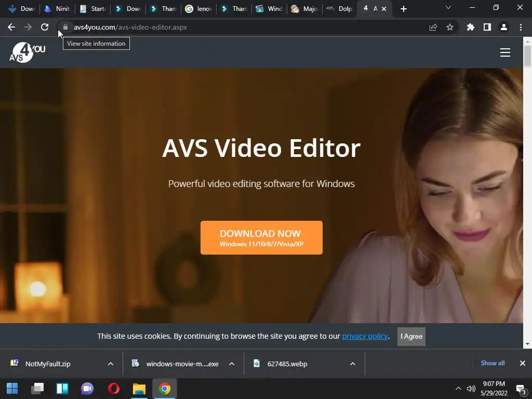Switch to the Start tab
This screenshot has height=399, width=532.
(x=92, y=9)
